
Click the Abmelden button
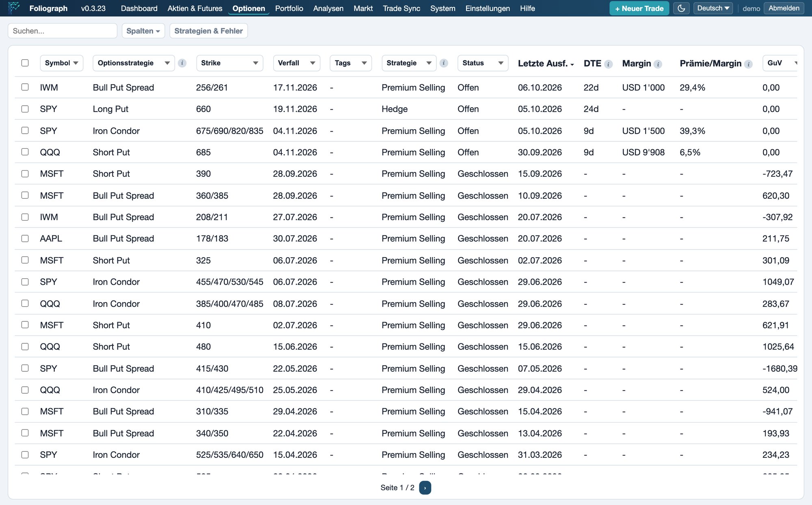pos(784,8)
